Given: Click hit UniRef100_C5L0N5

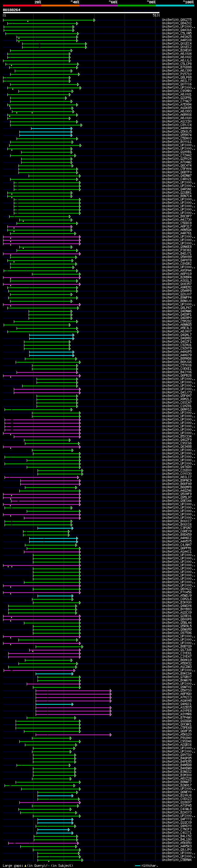Looking at the screenshot, I should point(177,33).
